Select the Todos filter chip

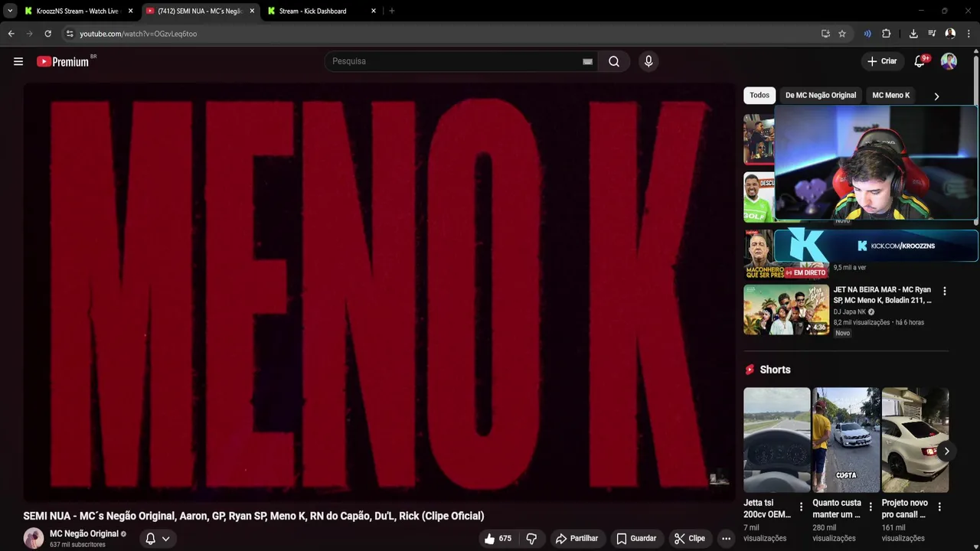[x=759, y=95]
